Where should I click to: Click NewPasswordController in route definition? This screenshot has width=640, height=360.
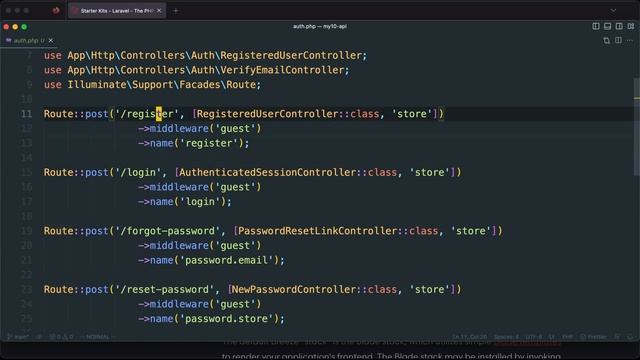tap(294, 289)
